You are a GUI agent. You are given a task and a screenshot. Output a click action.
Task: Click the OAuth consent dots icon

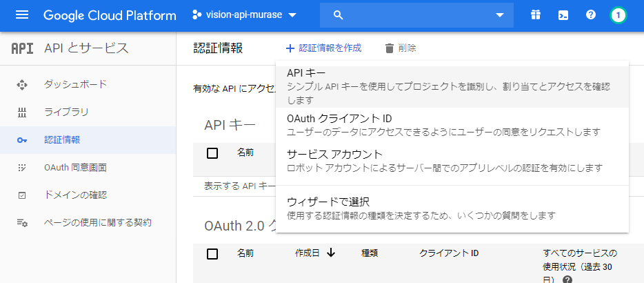(22, 168)
